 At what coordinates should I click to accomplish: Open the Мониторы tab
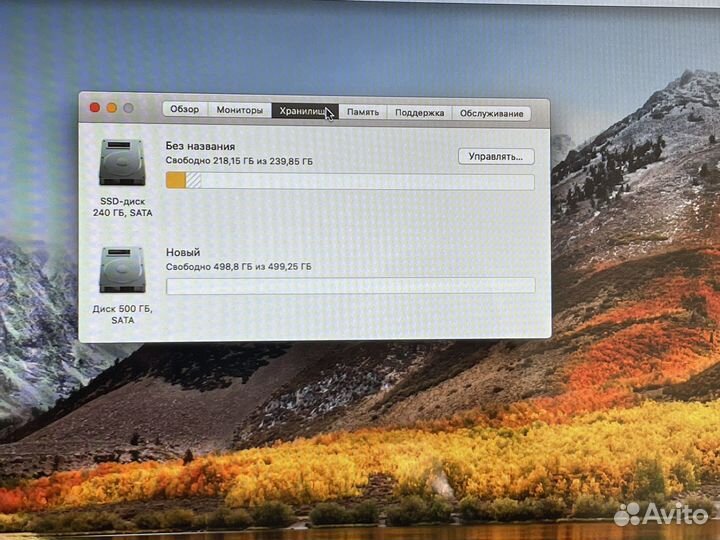[239, 110]
